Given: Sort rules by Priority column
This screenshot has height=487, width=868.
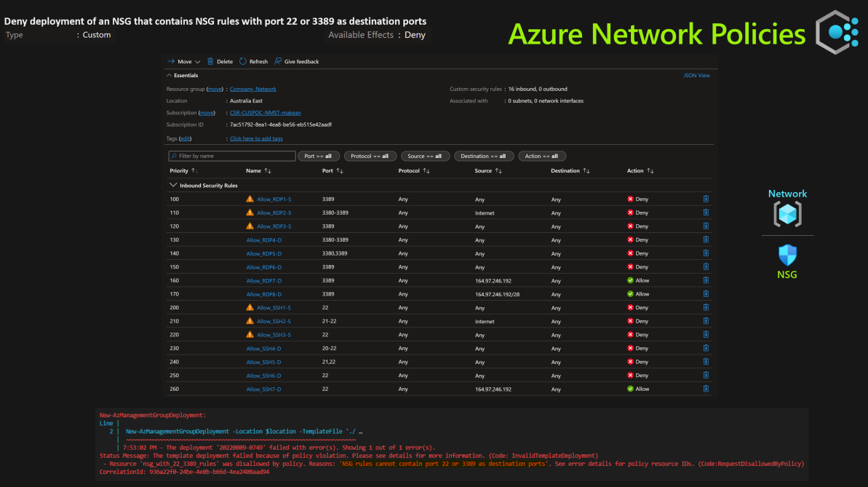Looking at the screenshot, I should 184,170.
